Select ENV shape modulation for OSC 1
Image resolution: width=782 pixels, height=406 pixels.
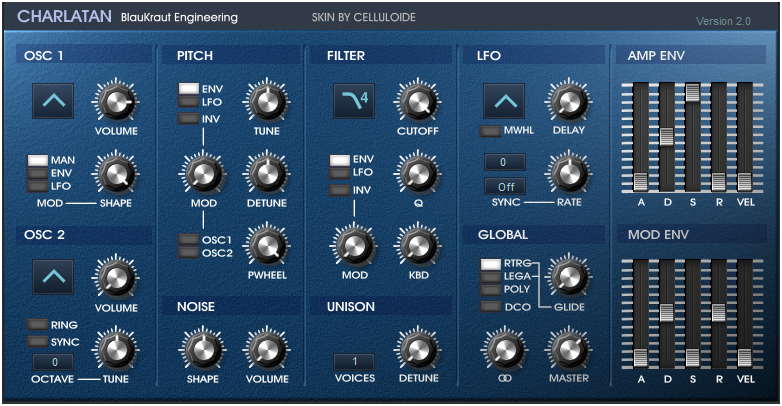click(37, 173)
